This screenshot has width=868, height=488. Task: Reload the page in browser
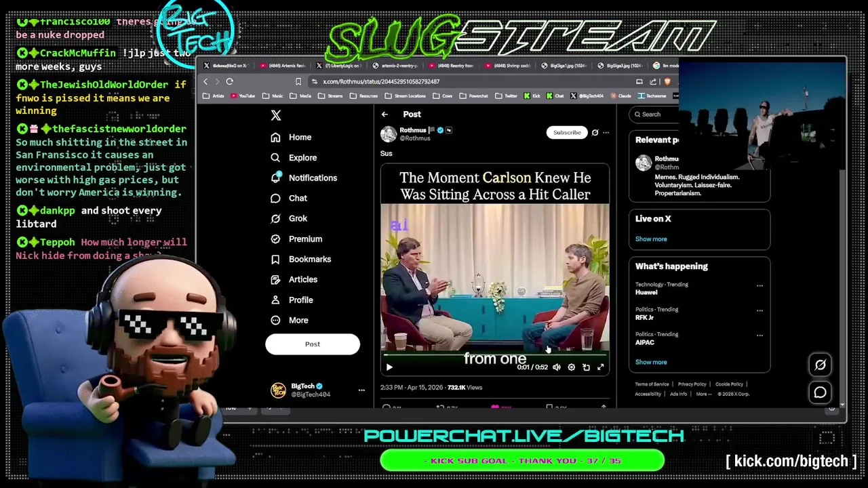[230, 81]
